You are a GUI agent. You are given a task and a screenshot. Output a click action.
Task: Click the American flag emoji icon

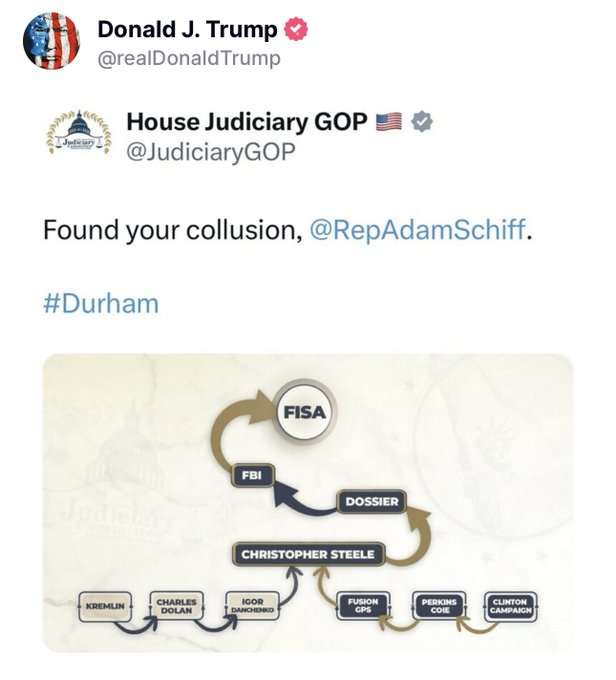[x=388, y=122]
